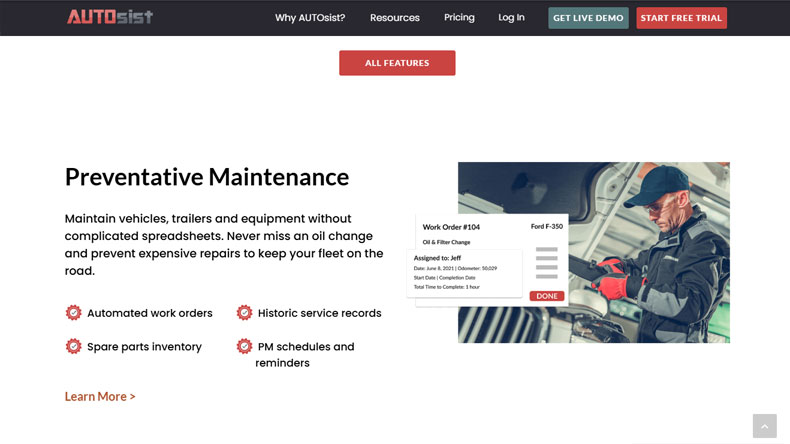Click the red DONE button on the work order
This screenshot has width=790, height=444.
click(547, 296)
